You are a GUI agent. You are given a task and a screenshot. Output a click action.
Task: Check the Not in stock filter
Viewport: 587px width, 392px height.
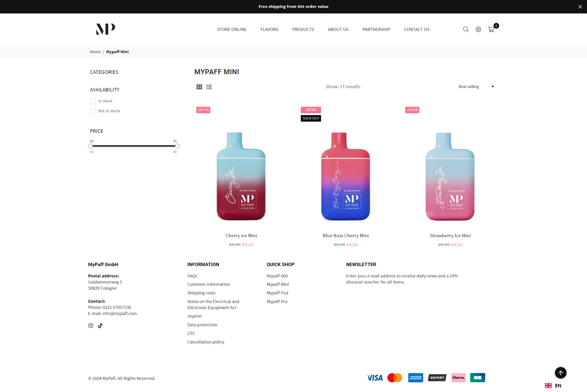click(93, 111)
